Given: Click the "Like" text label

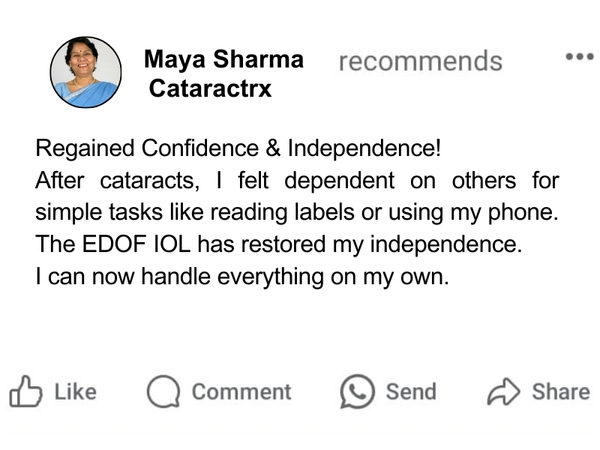Looking at the screenshot, I should click(75, 392).
